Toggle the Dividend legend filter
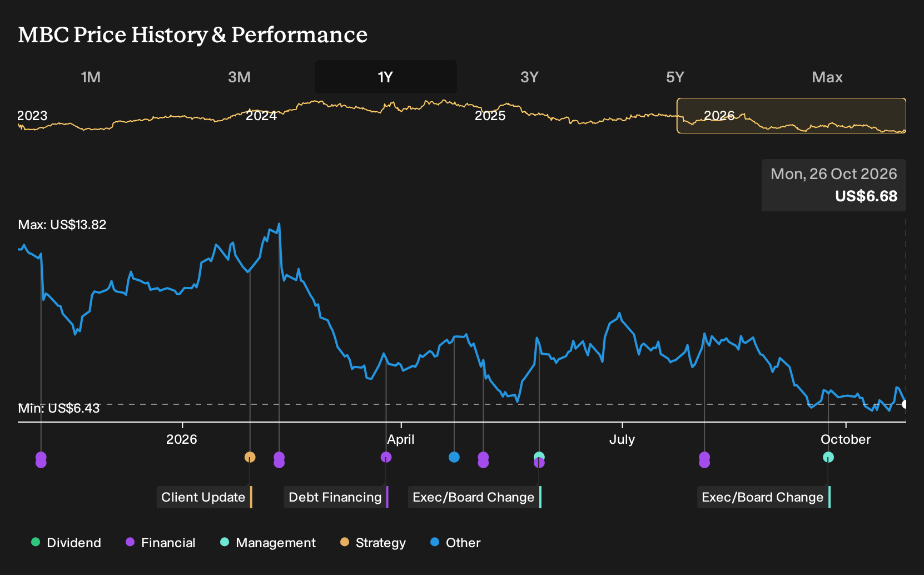The width and height of the screenshot is (924, 575). click(66, 543)
